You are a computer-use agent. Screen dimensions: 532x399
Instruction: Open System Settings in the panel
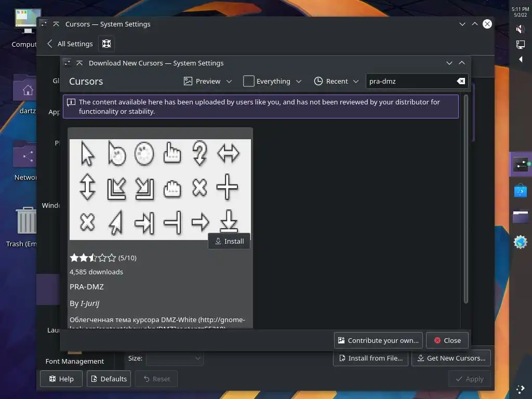click(521, 165)
